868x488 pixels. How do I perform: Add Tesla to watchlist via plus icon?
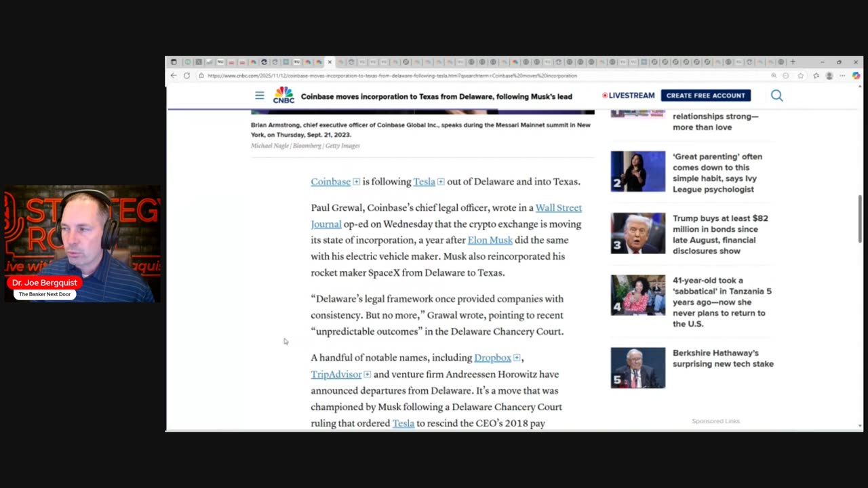441,182
